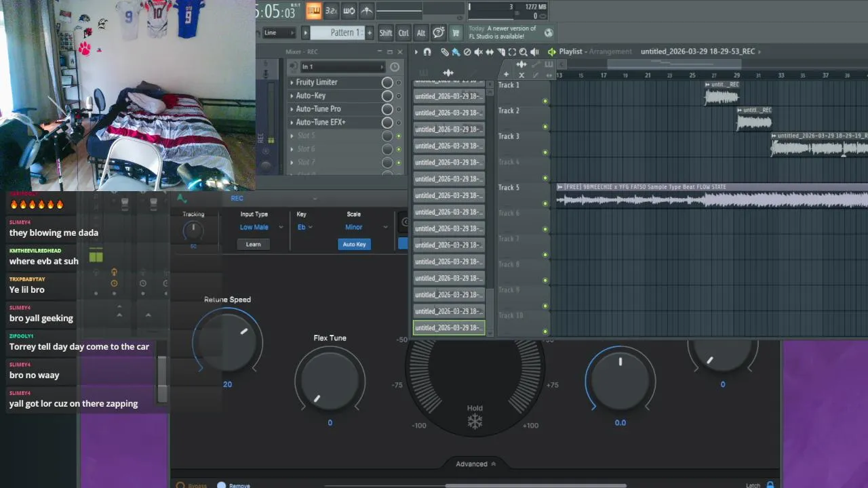Mute Track 1 with its green dot

coord(545,101)
